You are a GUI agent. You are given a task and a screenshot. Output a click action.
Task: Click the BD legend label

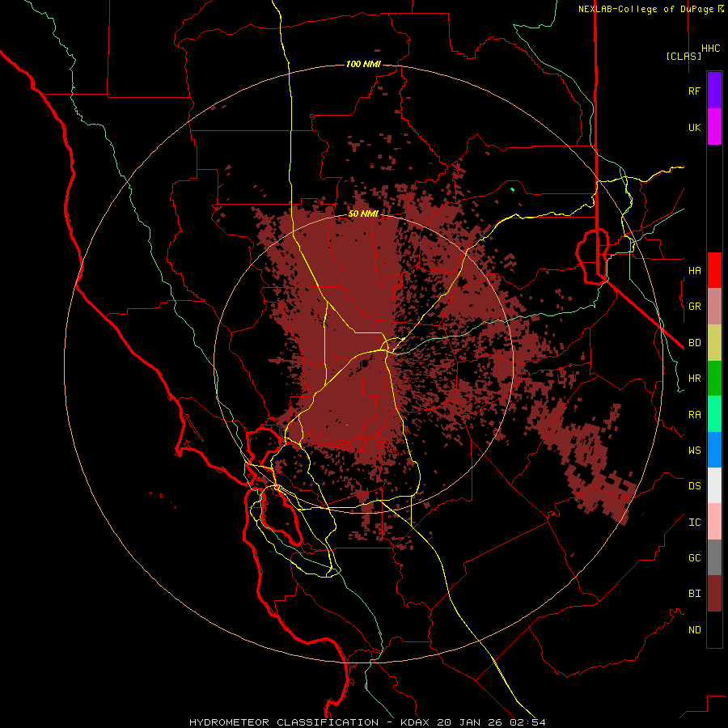point(695,343)
